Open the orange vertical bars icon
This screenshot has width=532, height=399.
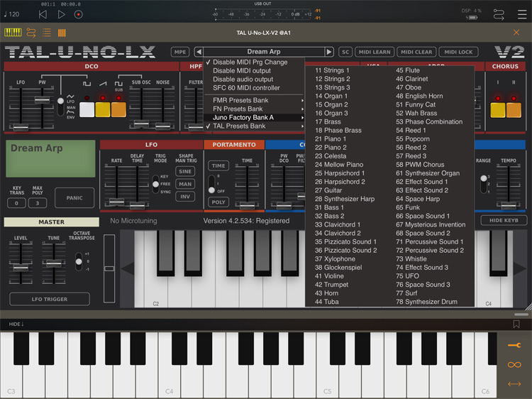coord(62,33)
